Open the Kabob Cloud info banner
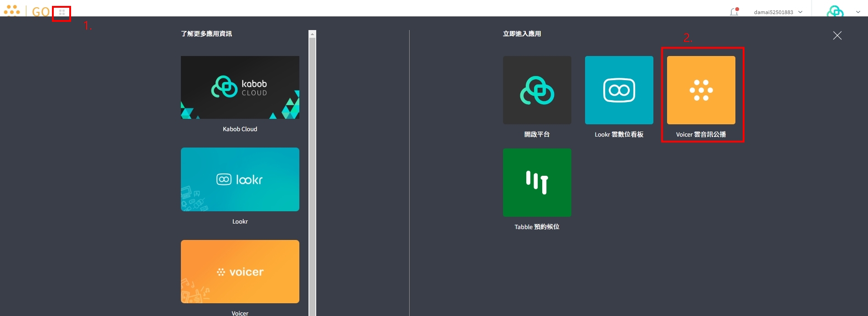Image resolution: width=868 pixels, height=316 pixels. pos(240,87)
